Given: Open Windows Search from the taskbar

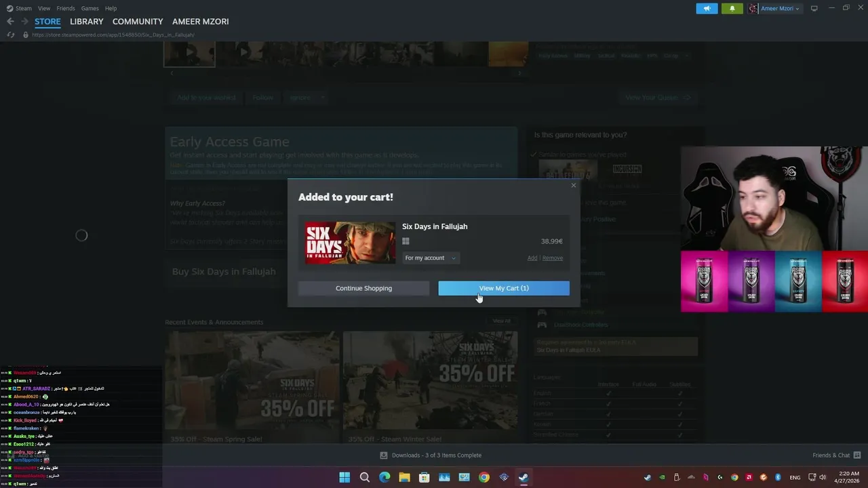Looking at the screenshot, I should tap(365, 477).
